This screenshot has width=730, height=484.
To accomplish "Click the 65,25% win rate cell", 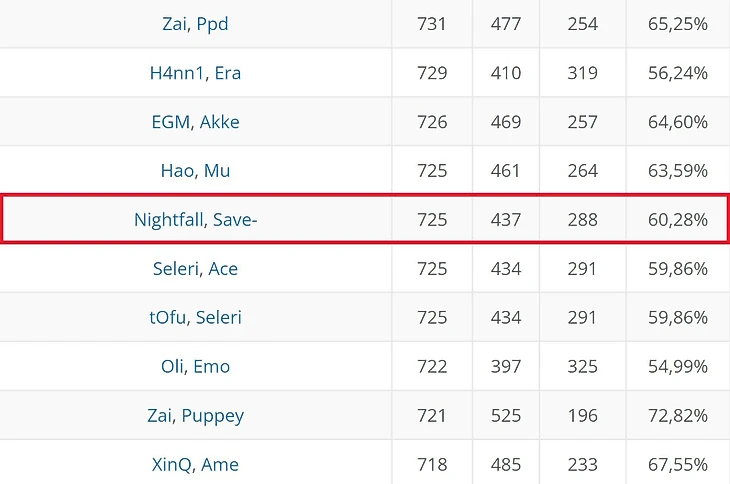I will click(678, 24).
